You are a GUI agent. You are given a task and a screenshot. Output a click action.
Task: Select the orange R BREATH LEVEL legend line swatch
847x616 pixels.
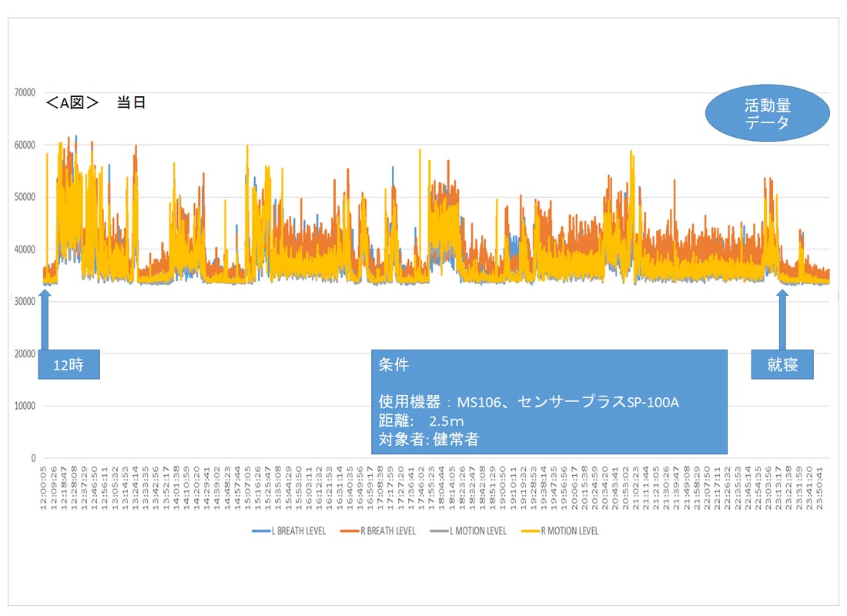tap(350, 531)
